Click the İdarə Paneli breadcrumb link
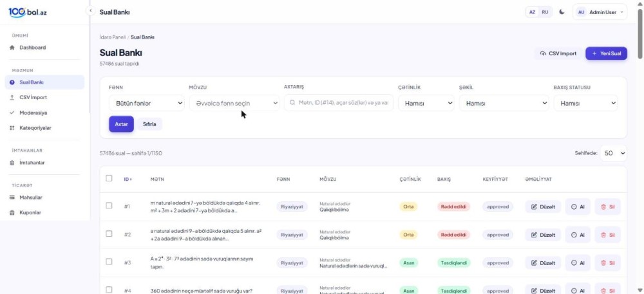 (113, 37)
